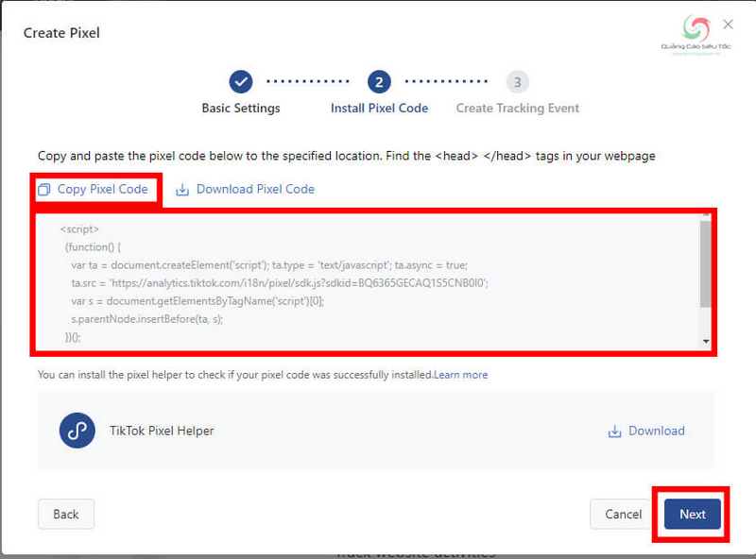The height and width of the screenshot is (559, 756).
Task: Click the 'Copy and paste the pixel code' instruction
Action: tap(347, 156)
